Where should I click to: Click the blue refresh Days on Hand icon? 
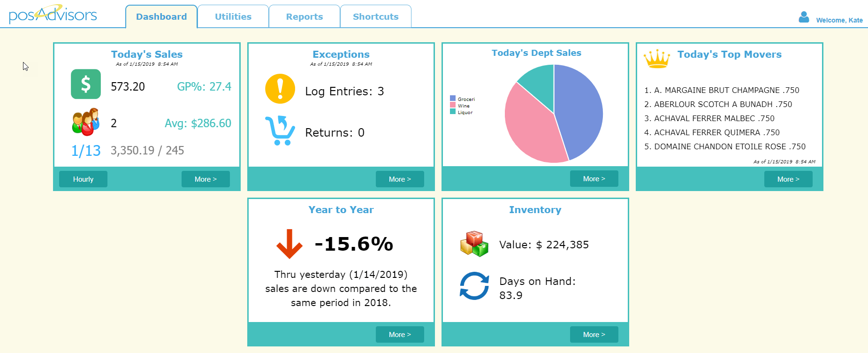point(474,285)
